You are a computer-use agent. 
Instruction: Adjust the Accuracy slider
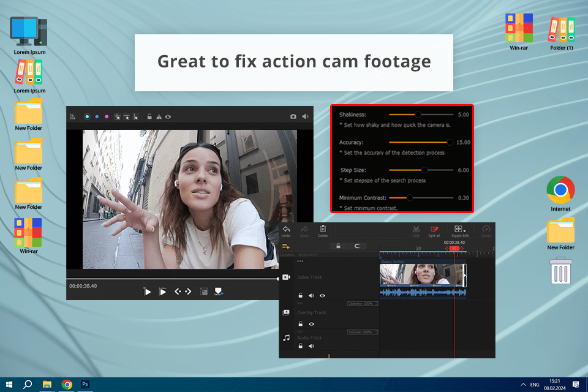[421, 142]
